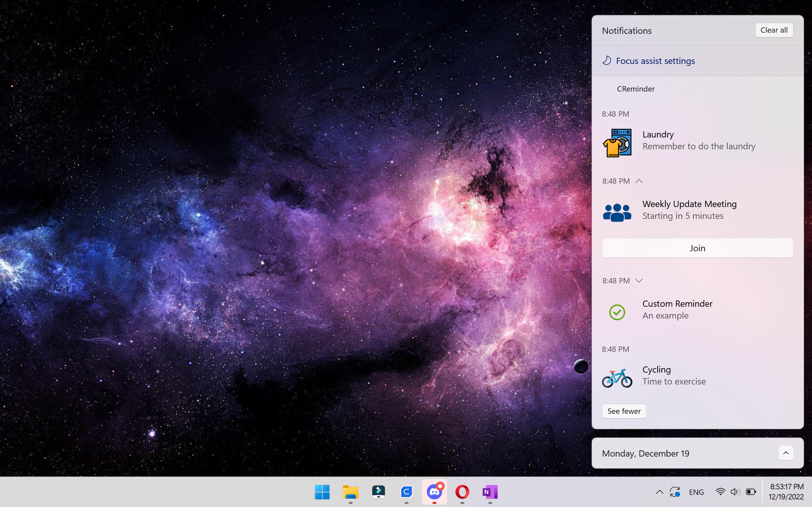This screenshot has height=507, width=812.
Task: Click the See fewer button
Action: 624,411
